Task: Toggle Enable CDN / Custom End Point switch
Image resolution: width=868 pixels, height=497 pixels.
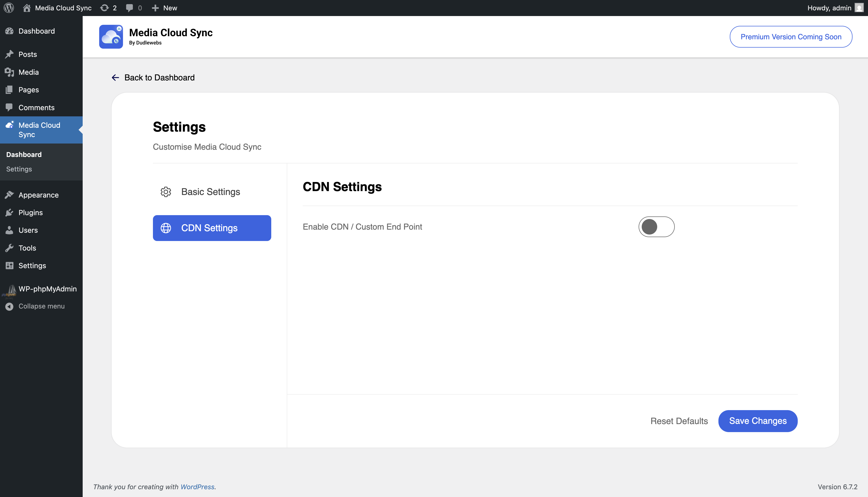Action: (x=656, y=227)
